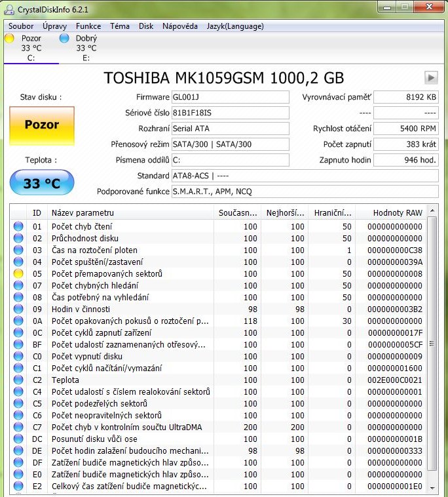Select the yellow Pozor disk C: status icon

(9, 39)
